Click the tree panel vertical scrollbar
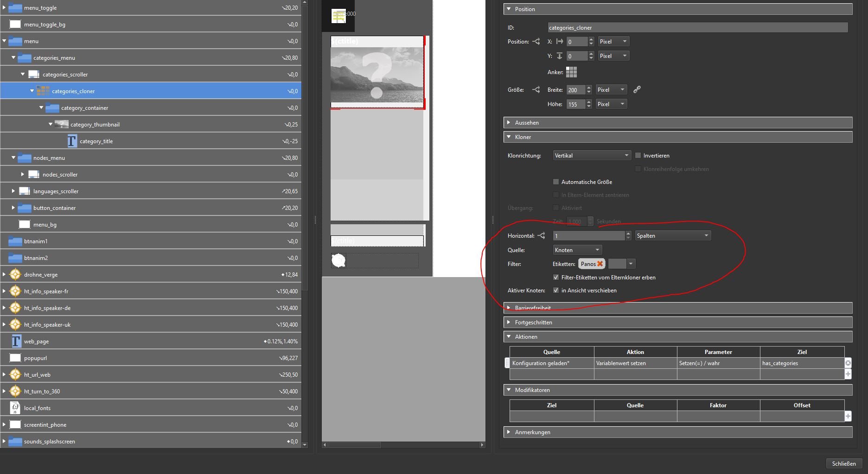This screenshot has width=868, height=474. pos(305,148)
